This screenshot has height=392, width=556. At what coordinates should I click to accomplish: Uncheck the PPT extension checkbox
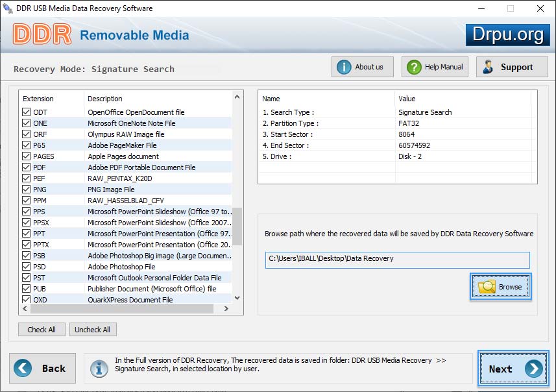point(26,234)
